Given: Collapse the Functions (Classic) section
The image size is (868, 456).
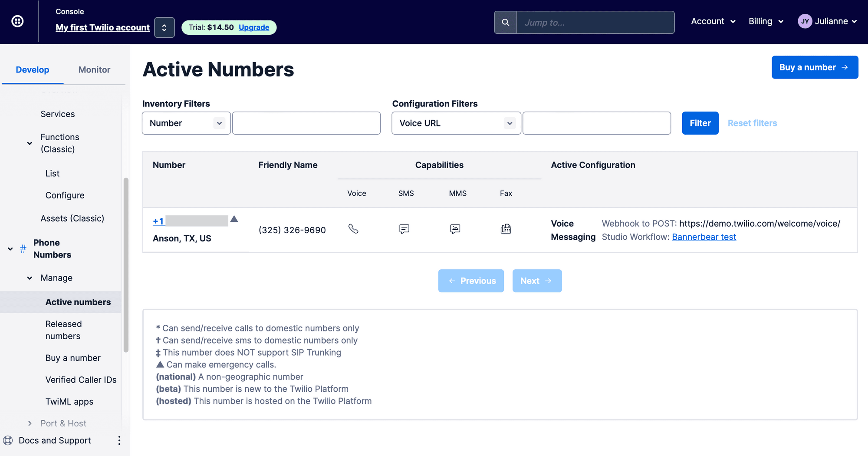Looking at the screenshot, I should coord(30,143).
